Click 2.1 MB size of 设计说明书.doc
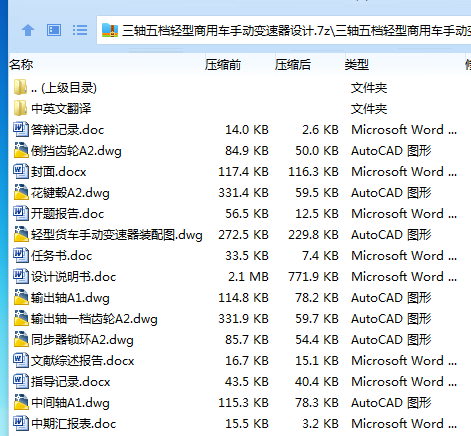Viewport: 471px width, 436px height. tap(248, 277)
